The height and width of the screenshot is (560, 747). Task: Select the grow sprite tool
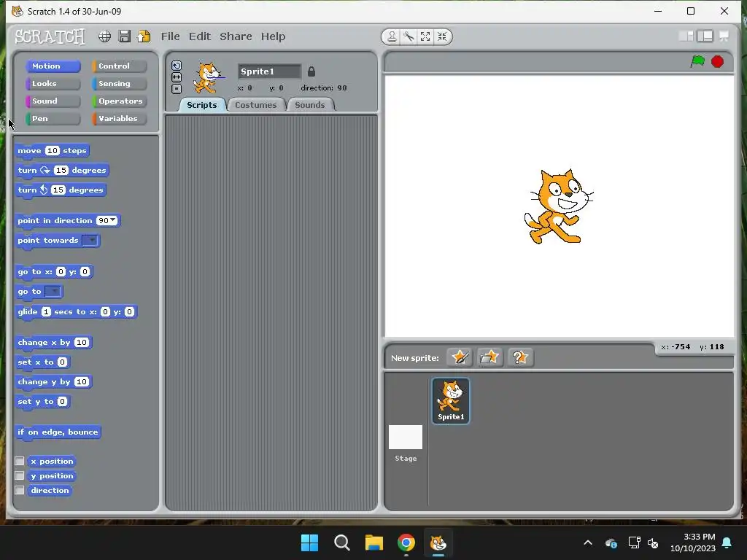point(425,36)
